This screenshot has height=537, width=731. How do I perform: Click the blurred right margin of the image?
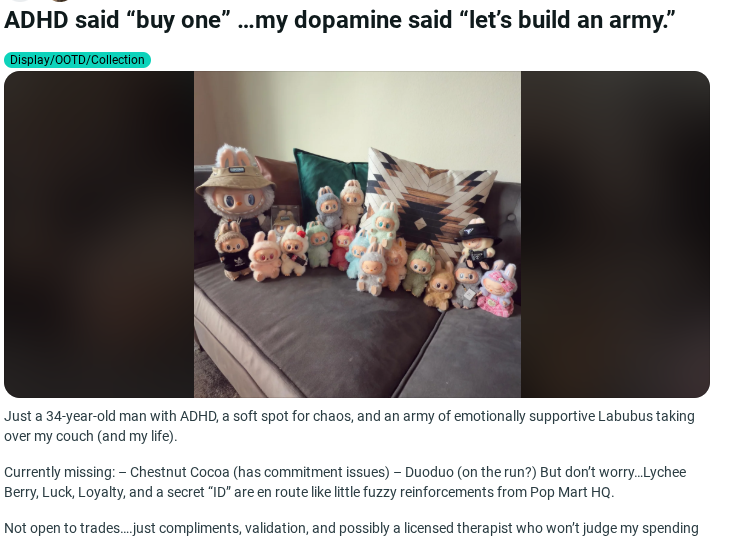pos(615,234)
